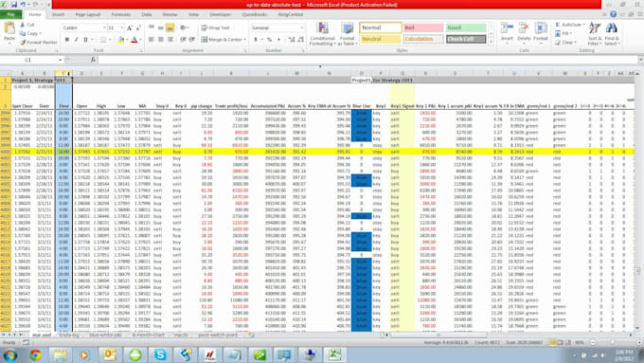The image size is (644, 363).
Task: Toggle Wrap Text on
Action: coord(215,27)
